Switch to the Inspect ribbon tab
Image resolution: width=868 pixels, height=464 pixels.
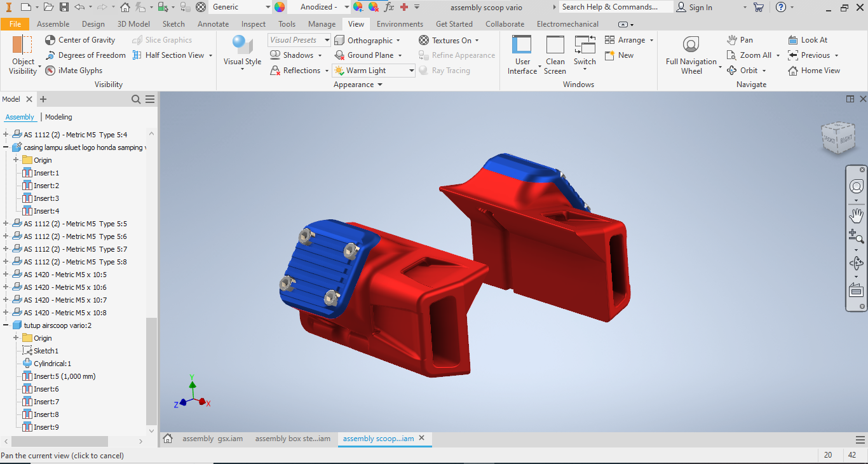click(253, 24)
